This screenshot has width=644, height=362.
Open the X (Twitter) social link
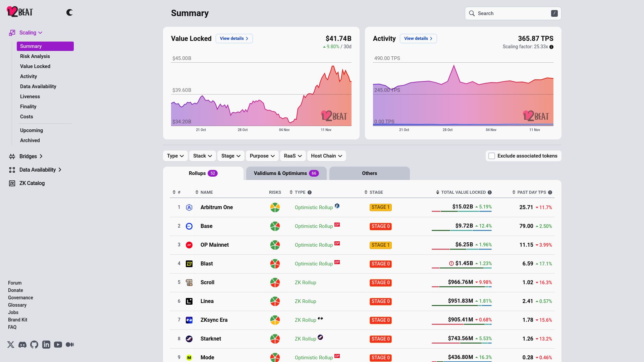point(11,345)
